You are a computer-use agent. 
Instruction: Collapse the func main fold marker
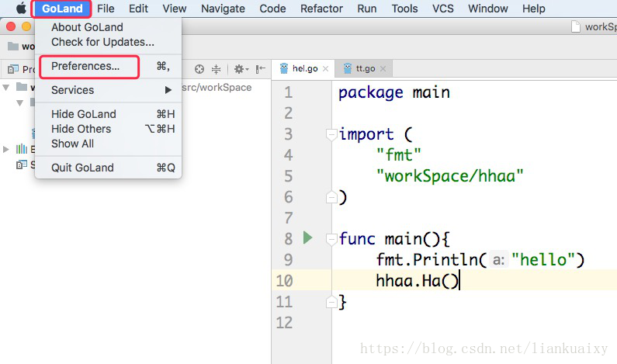pos(331,239)
